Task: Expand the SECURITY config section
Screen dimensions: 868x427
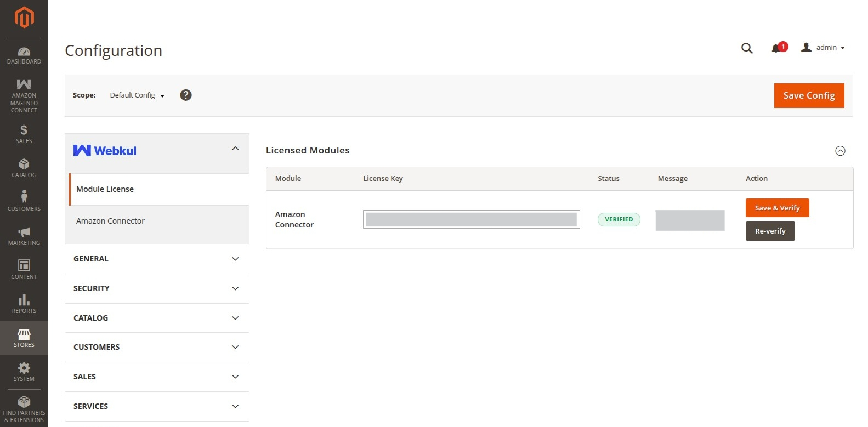Action: point(157,288)
